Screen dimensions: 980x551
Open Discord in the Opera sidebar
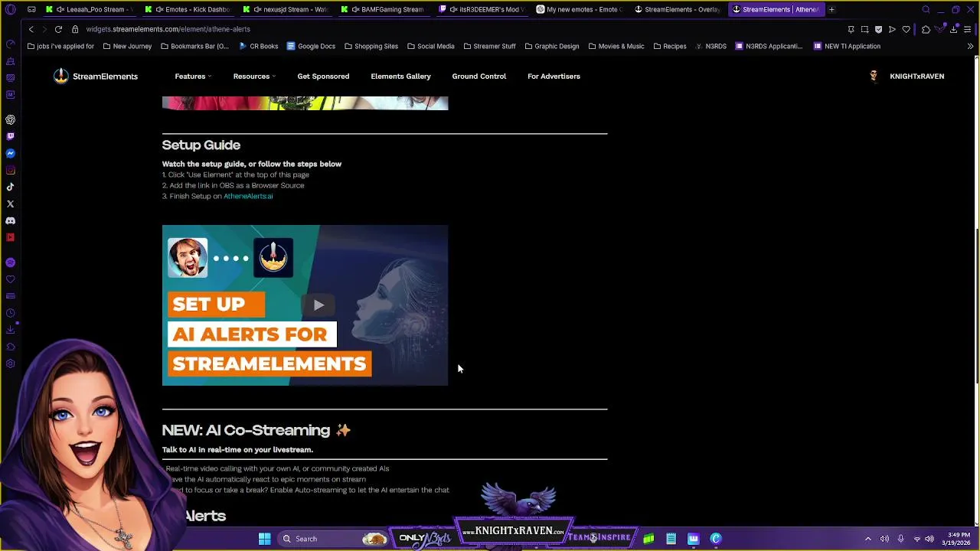(x=10, y=220)
